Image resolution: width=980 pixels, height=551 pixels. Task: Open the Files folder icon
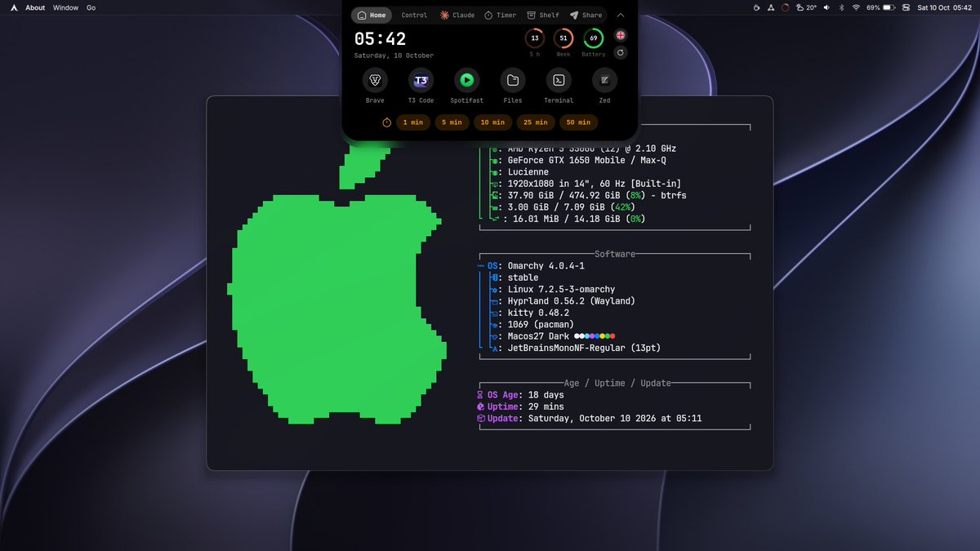pyautogui.click(x=513, y=80)
